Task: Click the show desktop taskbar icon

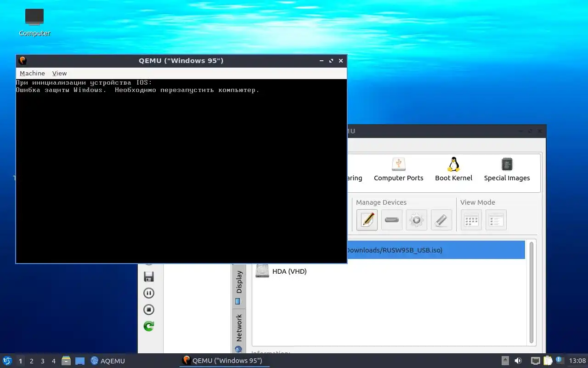Action: pyautogui.click(x=80, y=361)
